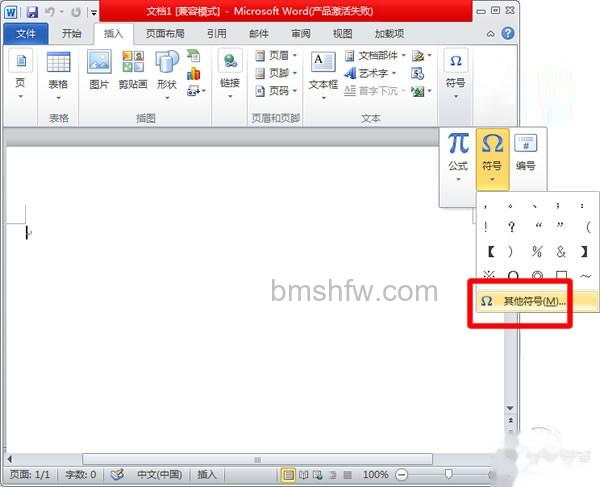Screen dimensions: 600x487
Task: Click the 编号 number button
Action: (525, 152)
